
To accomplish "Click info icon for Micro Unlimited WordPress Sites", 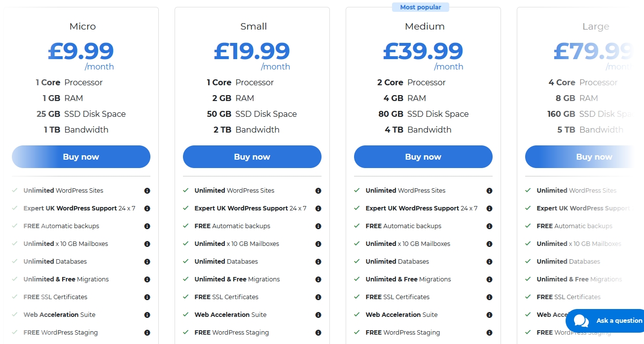I will tap(147, 191).
